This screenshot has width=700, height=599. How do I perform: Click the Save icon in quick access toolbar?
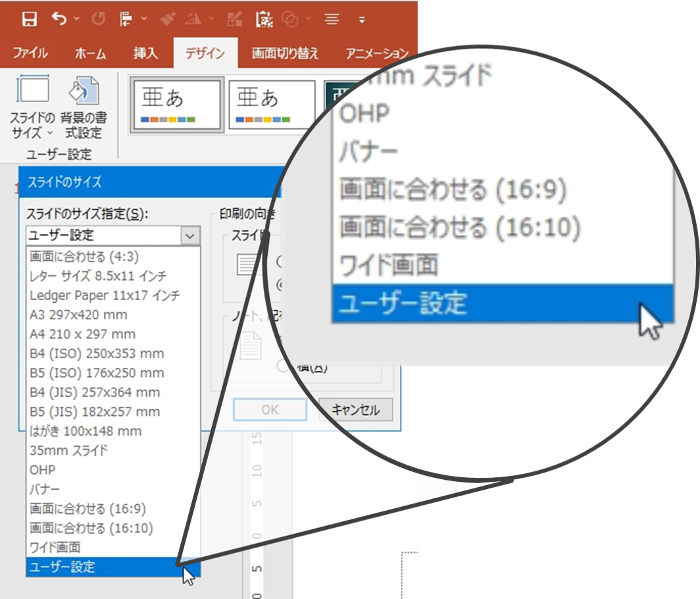click(x=30, y=19)
